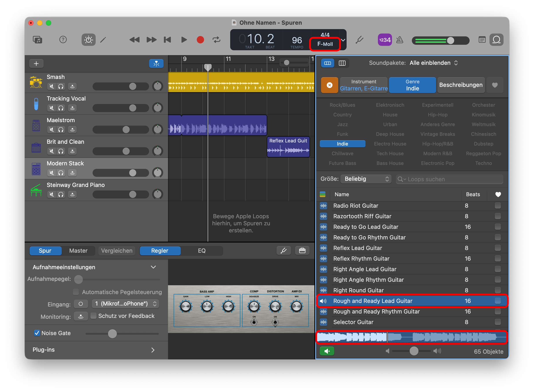Enable the Automatische Pegelsteuerung checkbox

click(76, 292)
